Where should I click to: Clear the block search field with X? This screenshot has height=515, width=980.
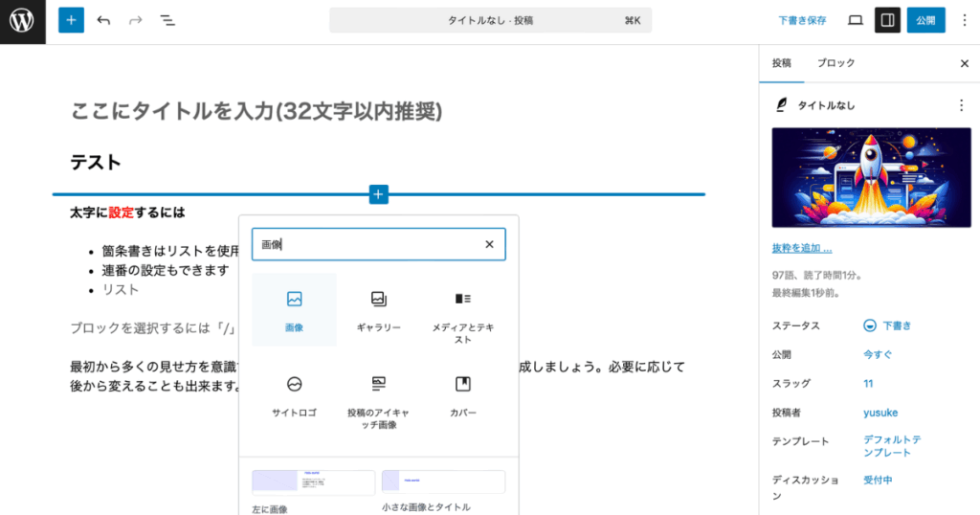point(489,245)
